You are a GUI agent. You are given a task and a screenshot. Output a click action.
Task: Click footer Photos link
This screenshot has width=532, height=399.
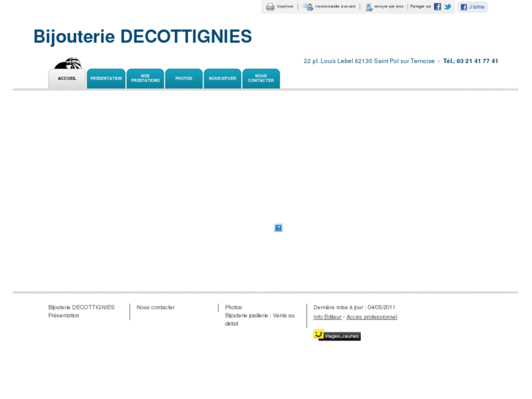(233, 307)
